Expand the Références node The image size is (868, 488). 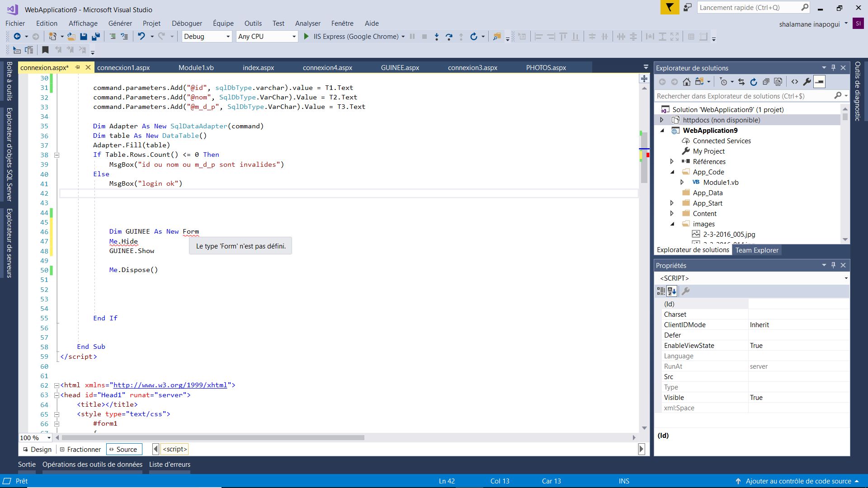coord(672,162)
